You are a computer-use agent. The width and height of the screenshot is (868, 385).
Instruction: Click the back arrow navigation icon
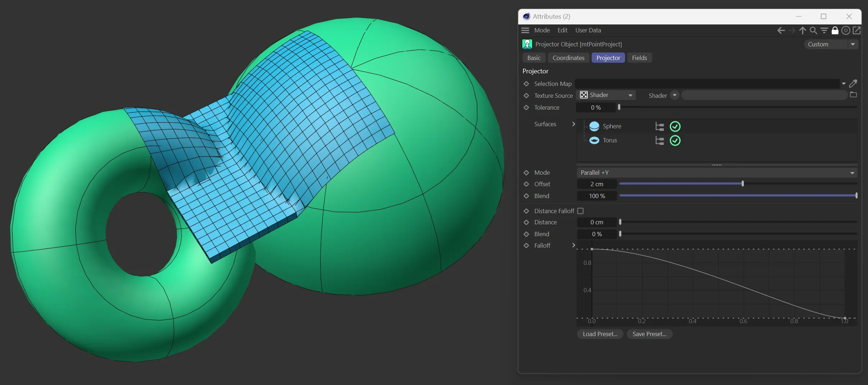point(781,31)
